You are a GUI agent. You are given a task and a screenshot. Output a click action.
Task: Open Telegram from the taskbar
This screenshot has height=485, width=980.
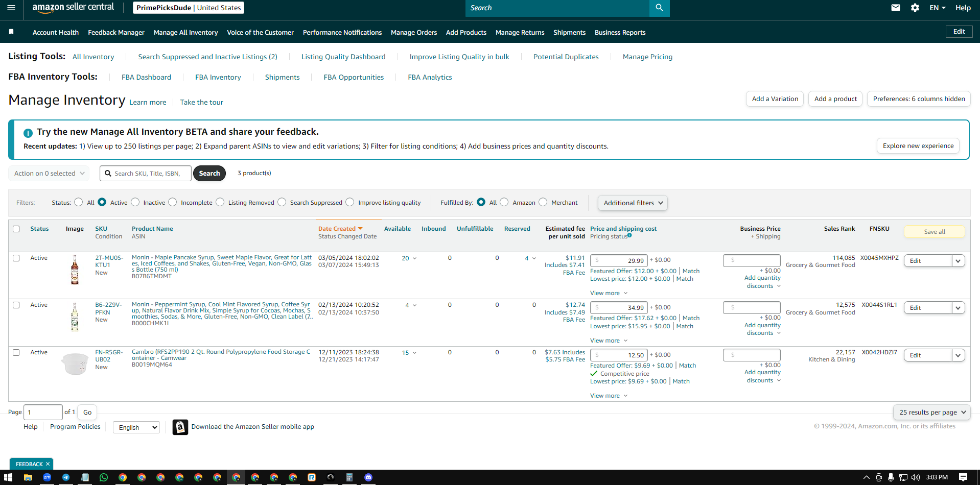point(66,477)
